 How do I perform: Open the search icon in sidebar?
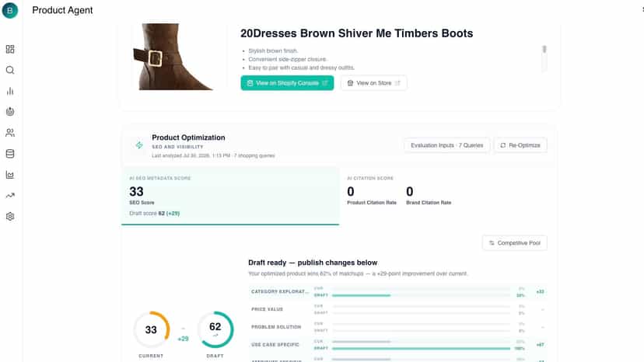[x=10, y=70]
